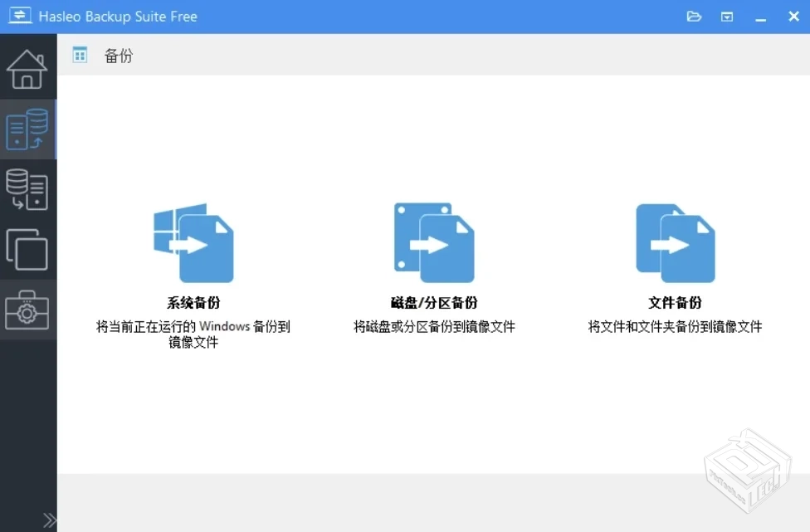Open the Home screen from the sidebar
This screenshot has height=532, width=810.
[x=27, y=69]
